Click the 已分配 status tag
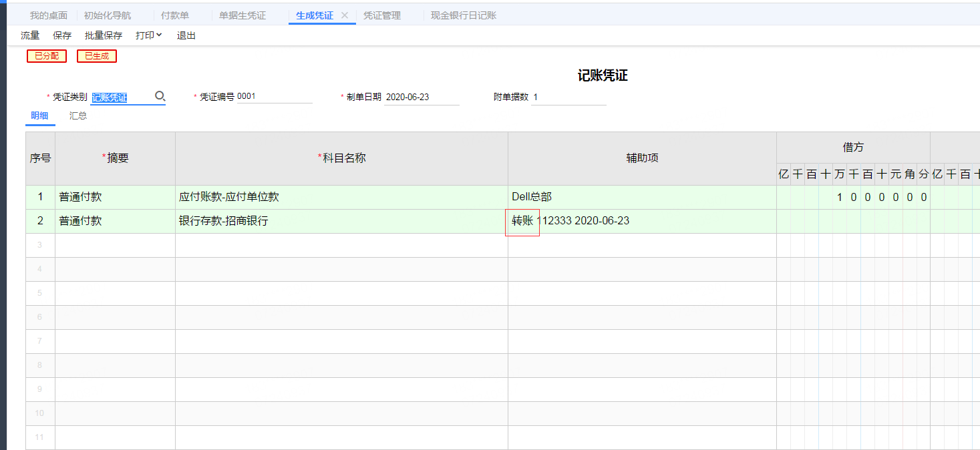Image resolution: width=980 pixels, height=450 pixels. pyautogui.click(x=47, y=56)
